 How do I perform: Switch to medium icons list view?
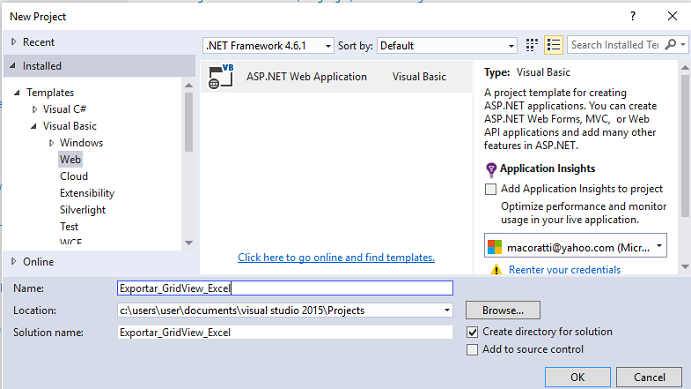point(554,45)
